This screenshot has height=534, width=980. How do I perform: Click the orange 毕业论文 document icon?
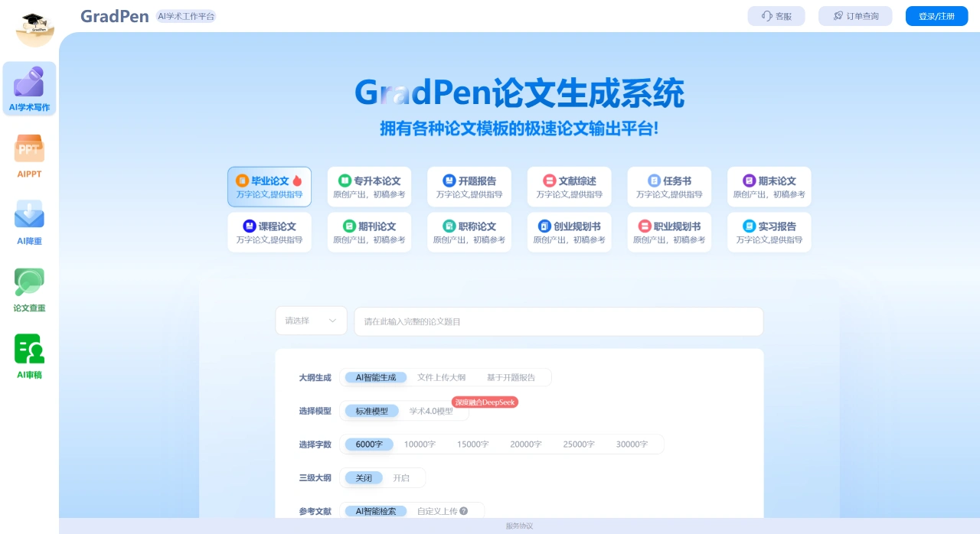point(242,181)
